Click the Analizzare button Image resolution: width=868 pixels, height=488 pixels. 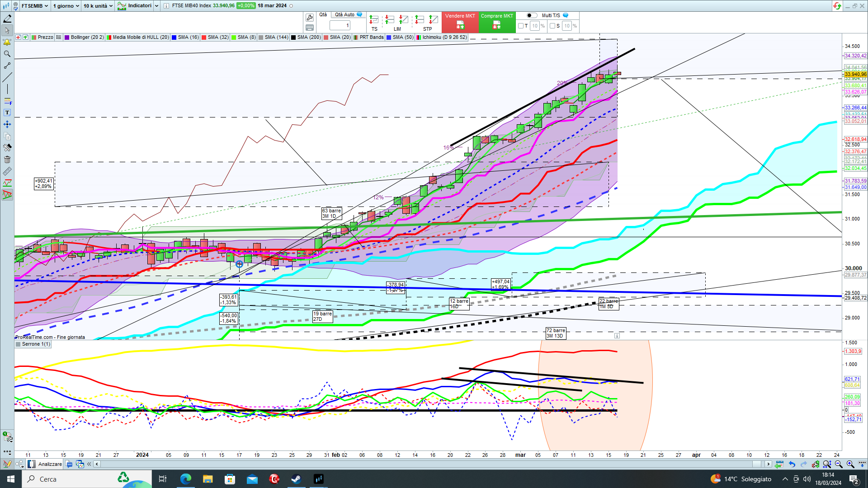45,464
